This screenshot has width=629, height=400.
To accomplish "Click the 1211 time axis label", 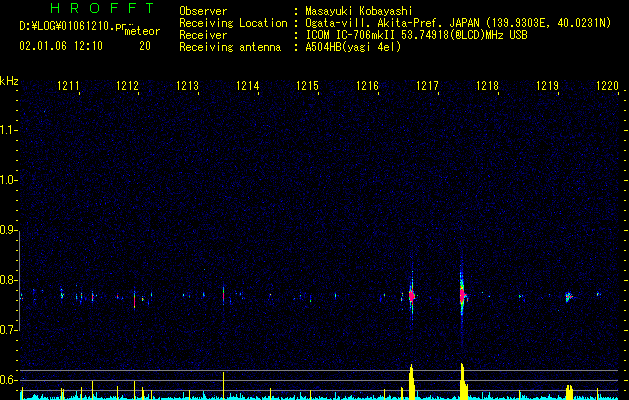I will (68, 86).
